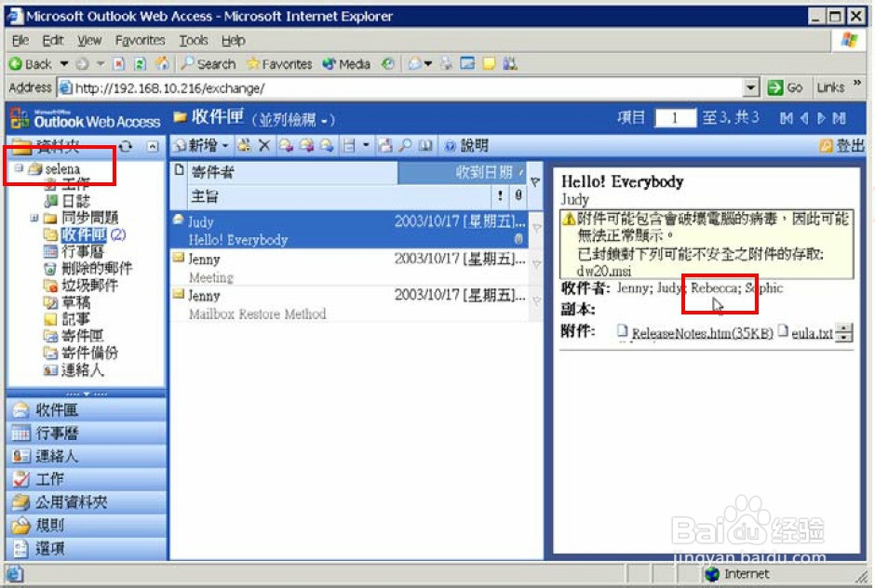
Task: Sort by 收到日期 column header
Action: point(462,172)
